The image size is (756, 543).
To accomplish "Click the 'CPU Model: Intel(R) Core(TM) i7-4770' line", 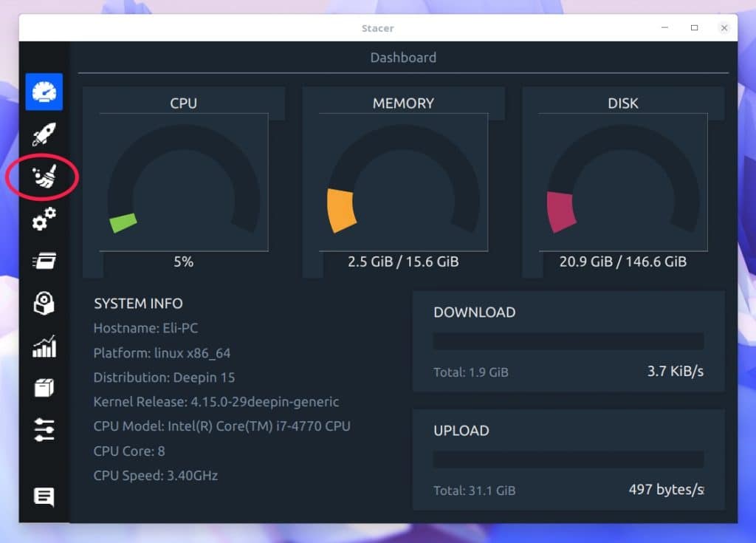I will [x=221, y=426].
